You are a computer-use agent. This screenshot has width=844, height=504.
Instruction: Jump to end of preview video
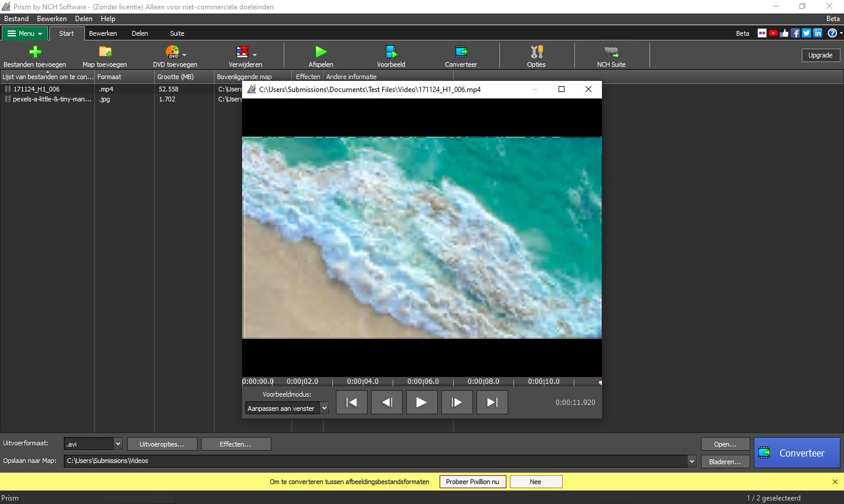pyautogui.click(x=492, y=403)
